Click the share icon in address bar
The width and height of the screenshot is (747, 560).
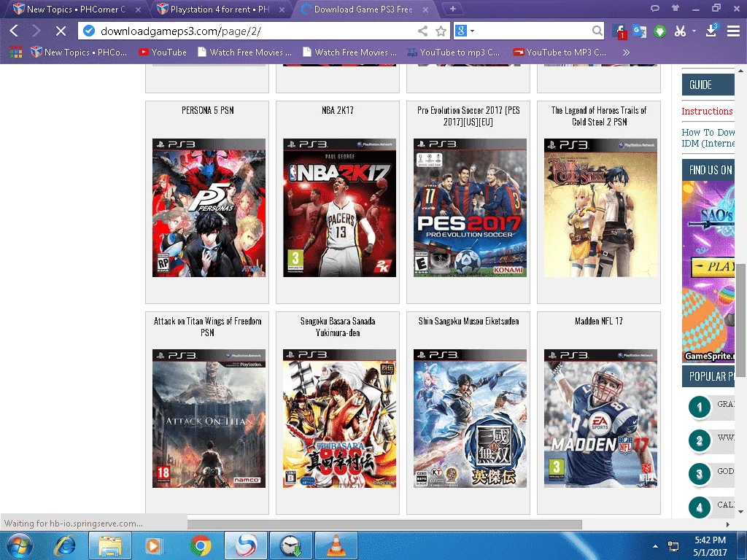pos(422,31)
